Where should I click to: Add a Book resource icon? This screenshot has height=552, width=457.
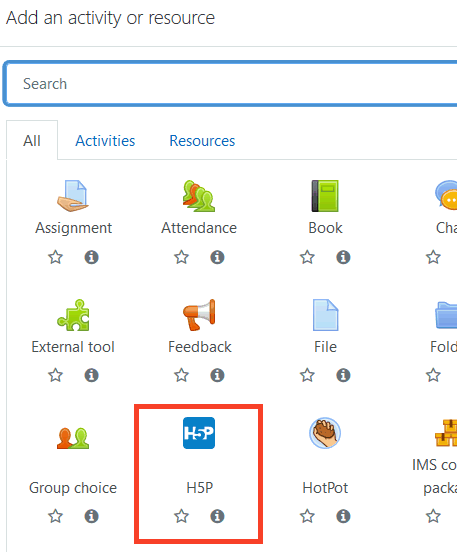coord(325,196)
